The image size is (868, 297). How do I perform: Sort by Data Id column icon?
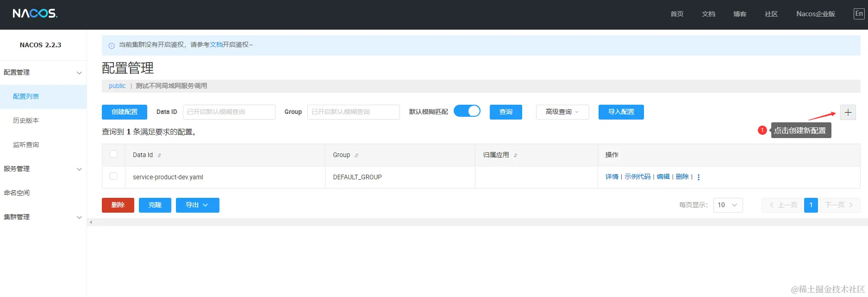click(159, 155)
